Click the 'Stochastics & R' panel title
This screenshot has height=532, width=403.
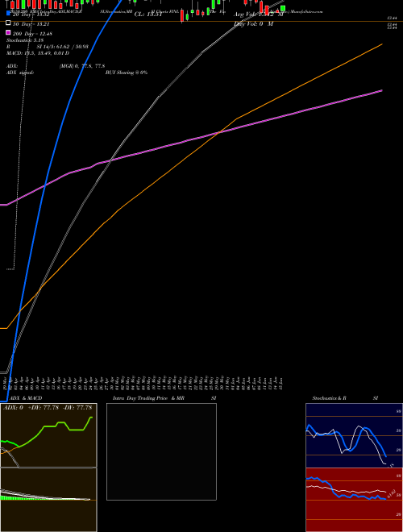click(329, 398)
